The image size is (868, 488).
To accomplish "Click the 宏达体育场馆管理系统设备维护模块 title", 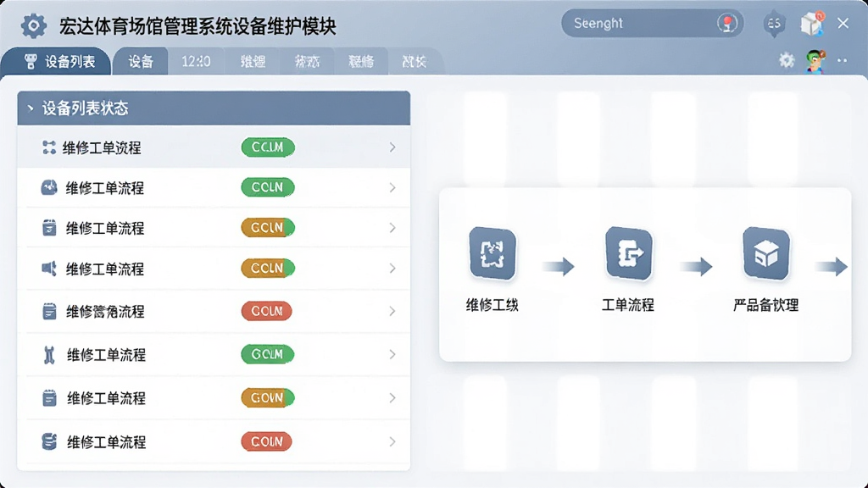I will click(198, 26).
